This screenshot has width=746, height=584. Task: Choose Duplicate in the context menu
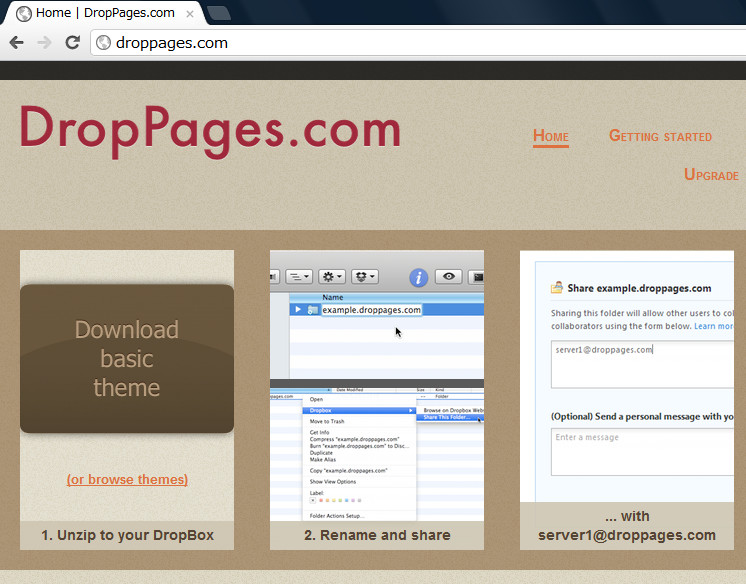[x=321, y=453]
